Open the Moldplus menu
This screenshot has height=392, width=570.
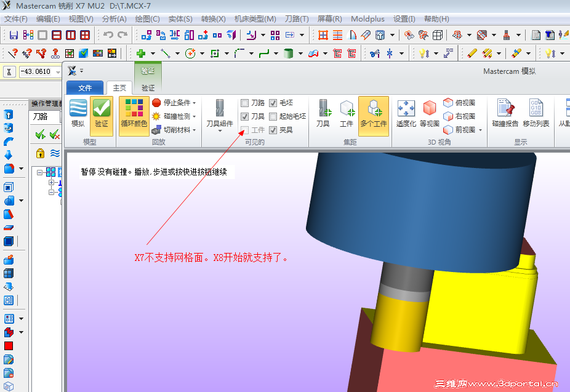(367, 19)
